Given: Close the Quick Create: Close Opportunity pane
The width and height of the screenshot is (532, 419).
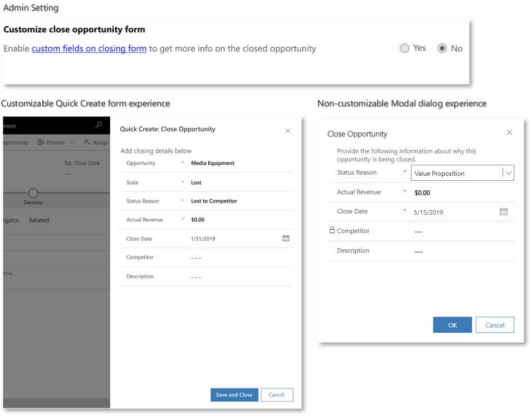Looking at the screenshot, I should point(288,131).
